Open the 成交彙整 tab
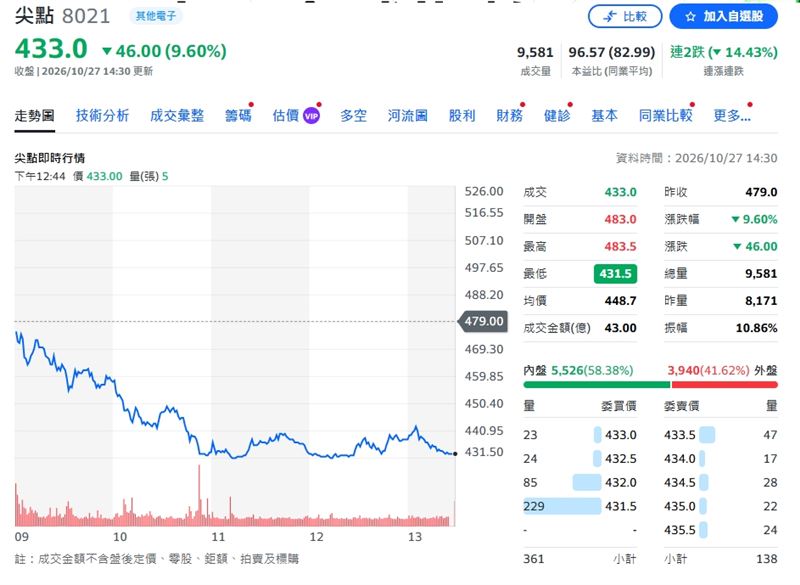 177,116
